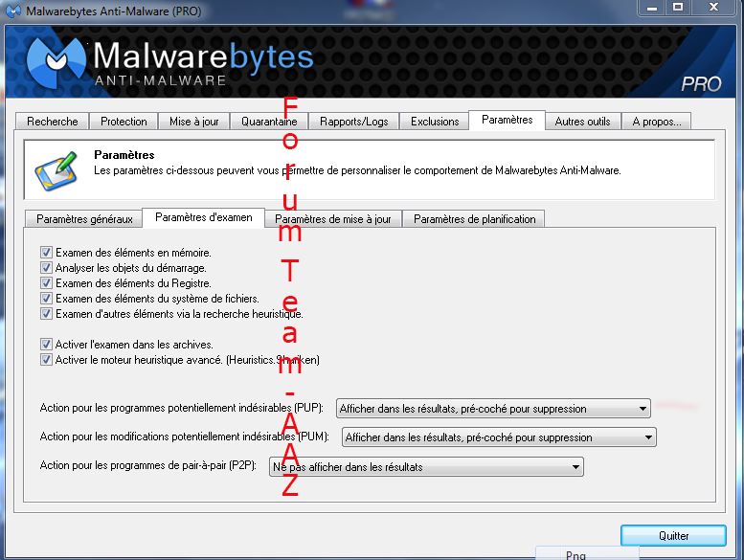Click the PUP action label text
The width and height of the screenshot is (744, 560).
[x=181, y=408]
